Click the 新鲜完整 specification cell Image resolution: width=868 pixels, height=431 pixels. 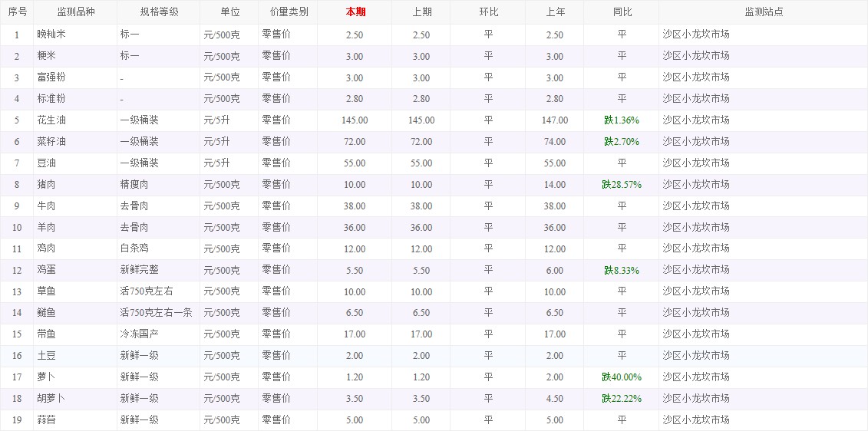click(158, 271)
